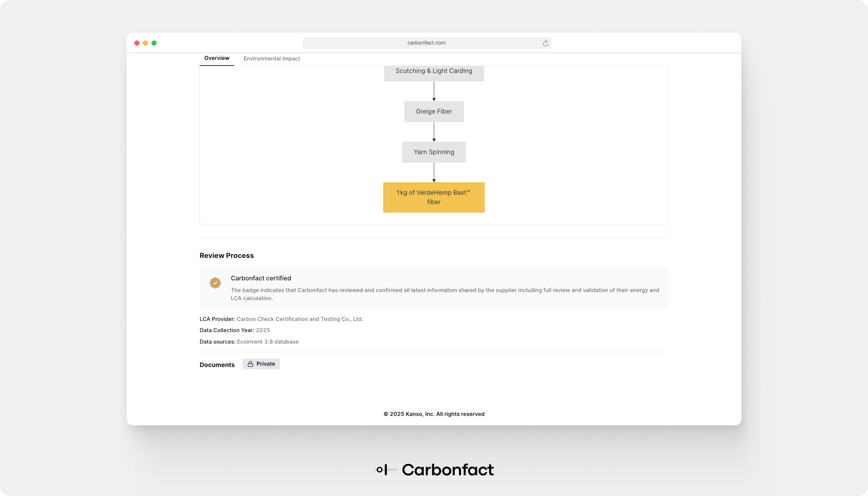This screenshot has height=496, width=868.
Task: Click the yellow minimize window dot
Action: click(x=145, y=43)
